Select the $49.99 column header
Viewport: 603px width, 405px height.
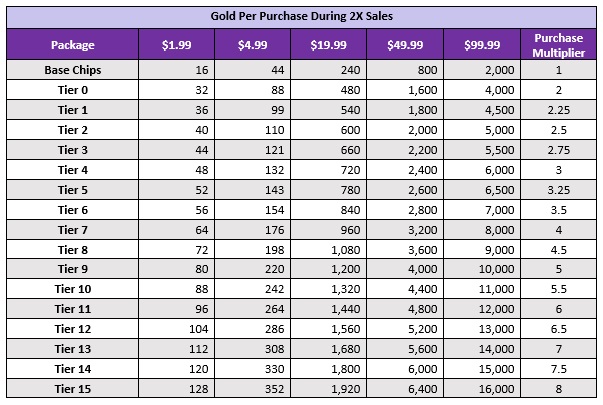click(x=405, y=45)
